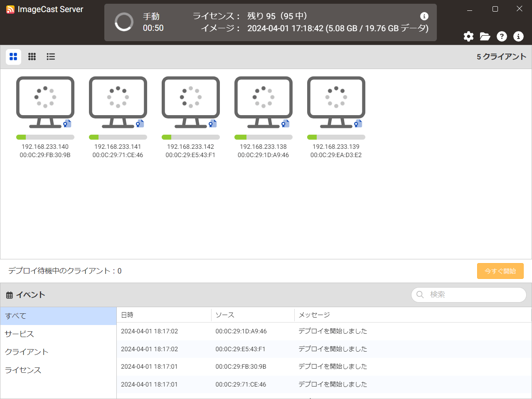Sort events by 日時 column header
Viewport: 532px width, 399px height.
(127, 315)
